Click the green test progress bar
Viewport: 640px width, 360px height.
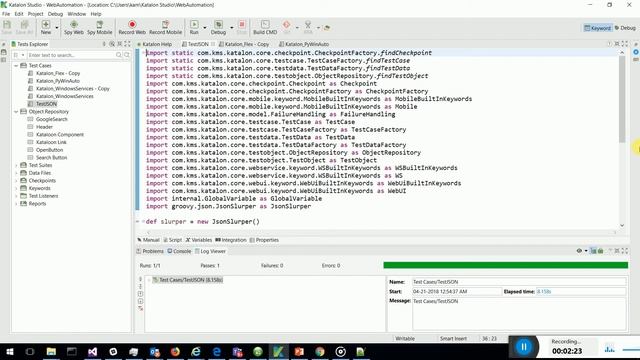point(505,265)
